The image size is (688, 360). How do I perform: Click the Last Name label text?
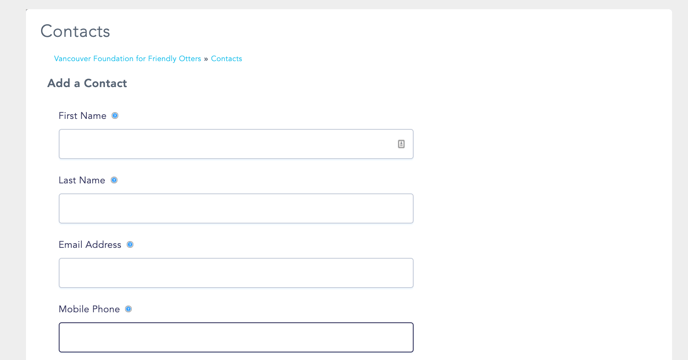click(x=82, y=180)
